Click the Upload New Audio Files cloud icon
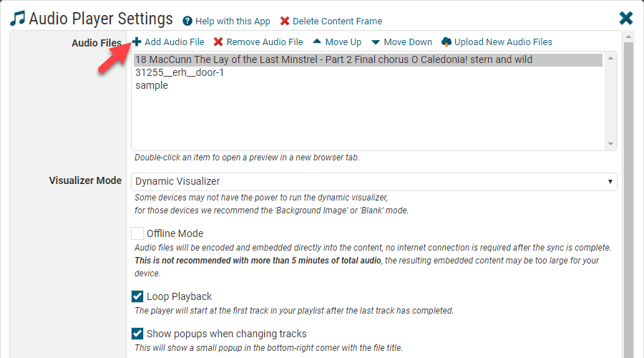Screen dimensions: 644x358 point(447,42)
